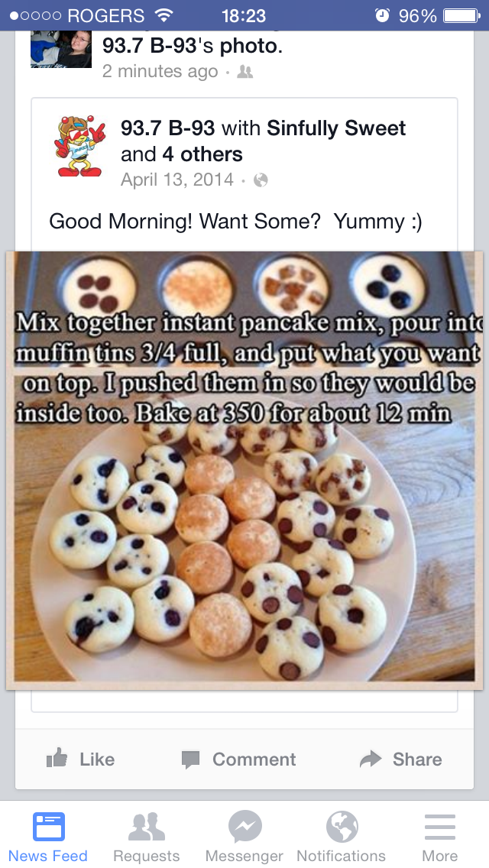Tap the public globe privacy icon

point(261,180)
